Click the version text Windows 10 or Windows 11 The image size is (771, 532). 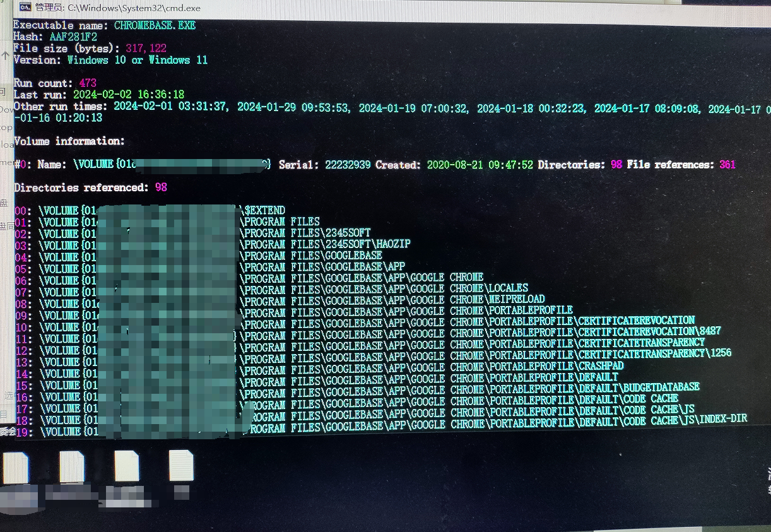pyautogui.click(x=138, y=60)
